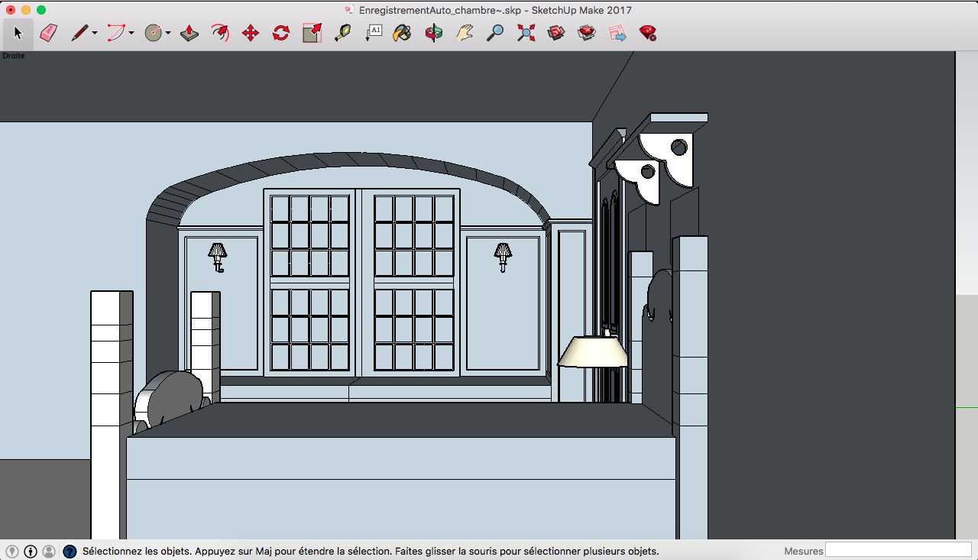Select the Tape Measure tool
Image resolution: width=978 pixels, height=560 pixels.
click(342, 33)
